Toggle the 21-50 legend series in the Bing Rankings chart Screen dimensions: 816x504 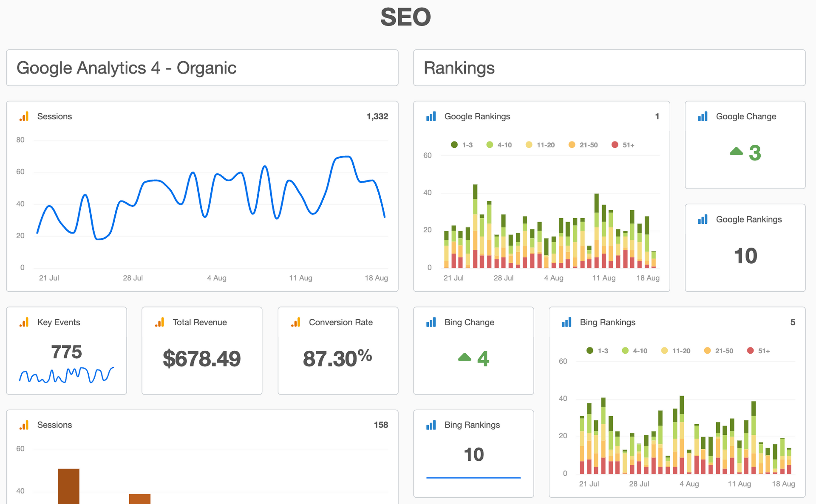click(x=719, y=351)
